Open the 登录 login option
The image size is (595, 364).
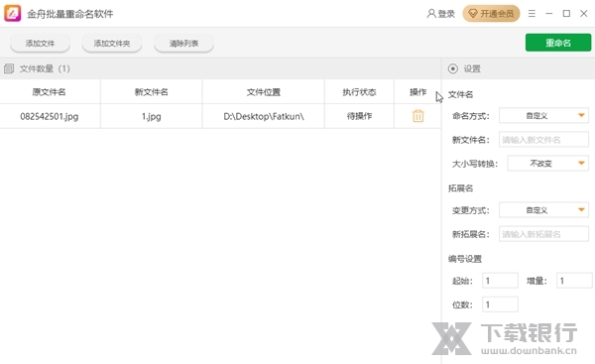[x=441, y=14]
